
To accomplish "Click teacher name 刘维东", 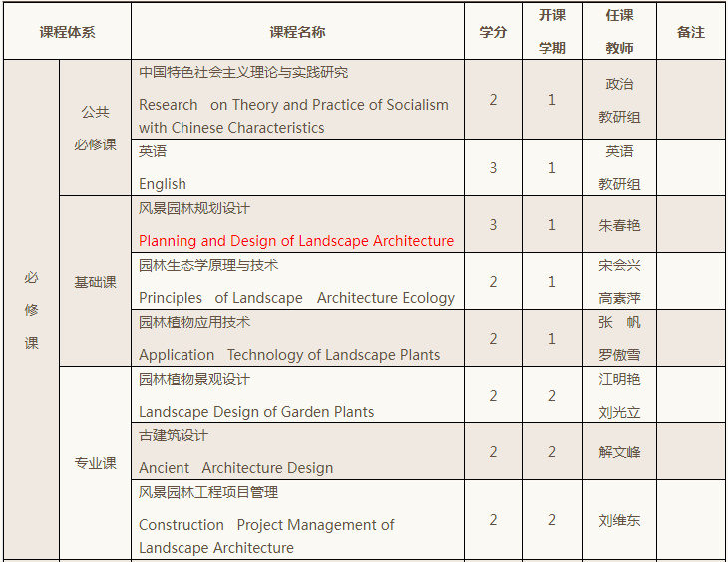I will 620,520.
